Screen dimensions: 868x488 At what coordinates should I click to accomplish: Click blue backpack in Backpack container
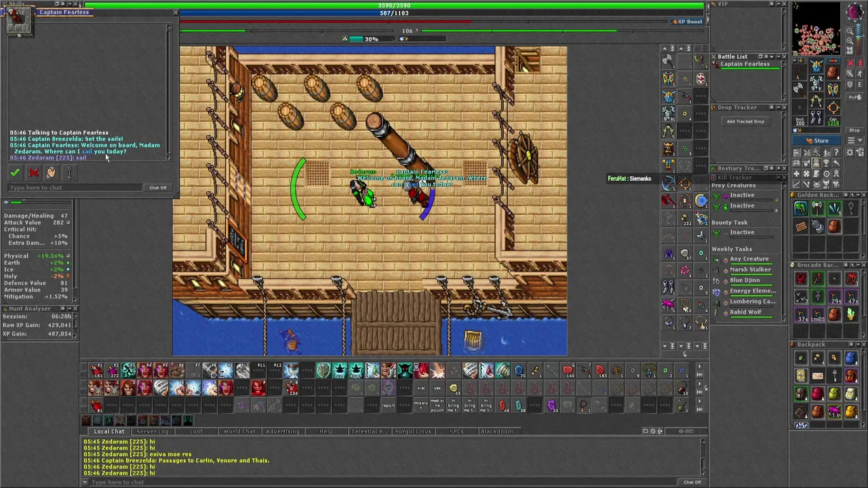(x=850, y=359)
